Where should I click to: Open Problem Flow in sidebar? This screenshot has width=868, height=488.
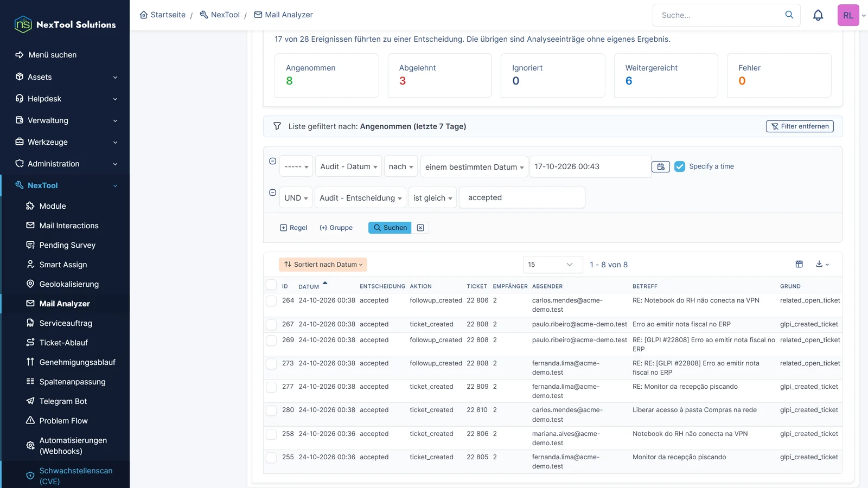click(63, 421)
